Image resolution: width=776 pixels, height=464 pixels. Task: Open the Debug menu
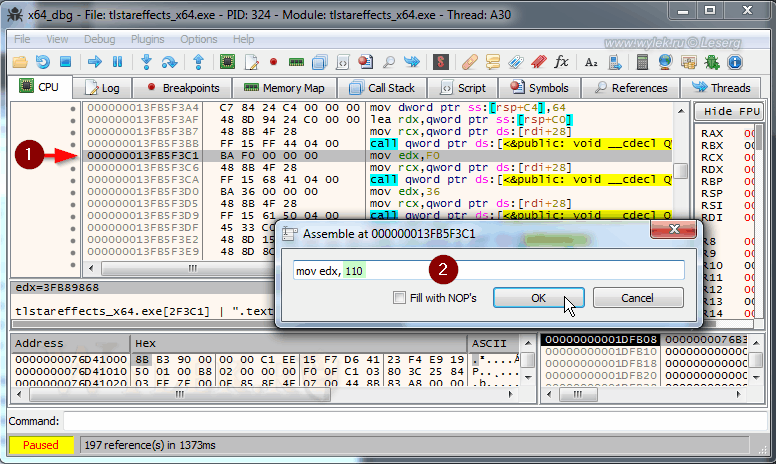point(99,39)
